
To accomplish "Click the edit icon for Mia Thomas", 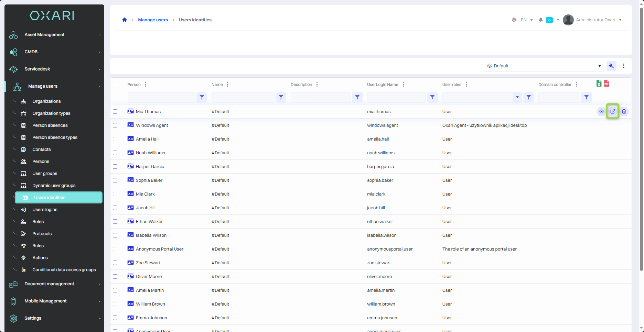I will (612, 111).
